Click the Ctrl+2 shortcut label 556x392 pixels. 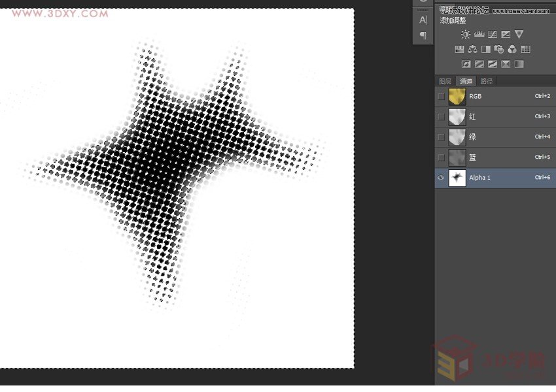pyautogui.click(x=542, y=96)
